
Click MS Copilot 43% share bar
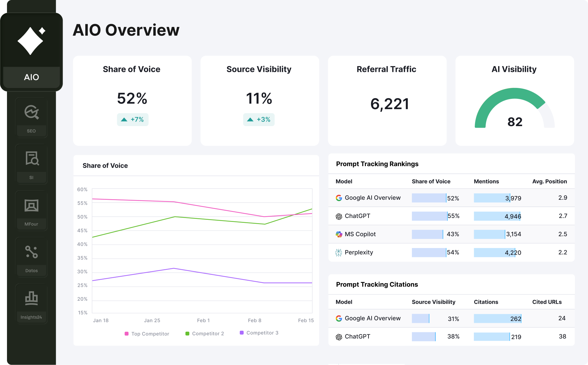click(427, 234)
